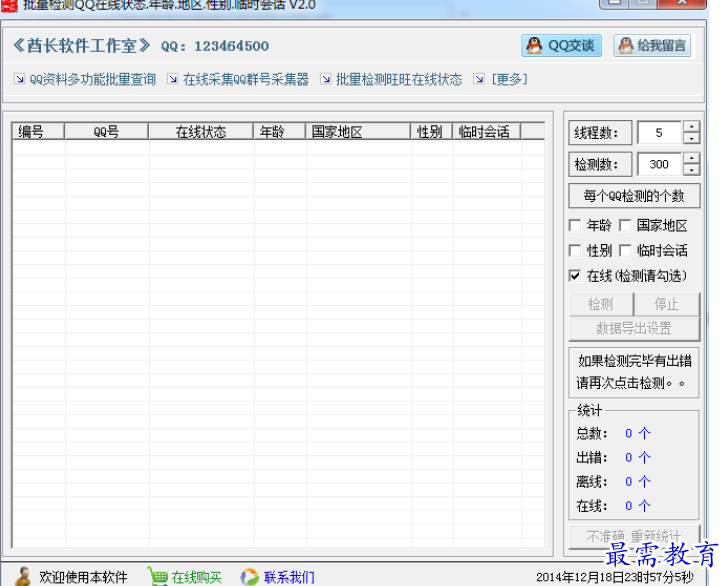Open 在线采集QQ群号采集器 link

click(246, 79)
